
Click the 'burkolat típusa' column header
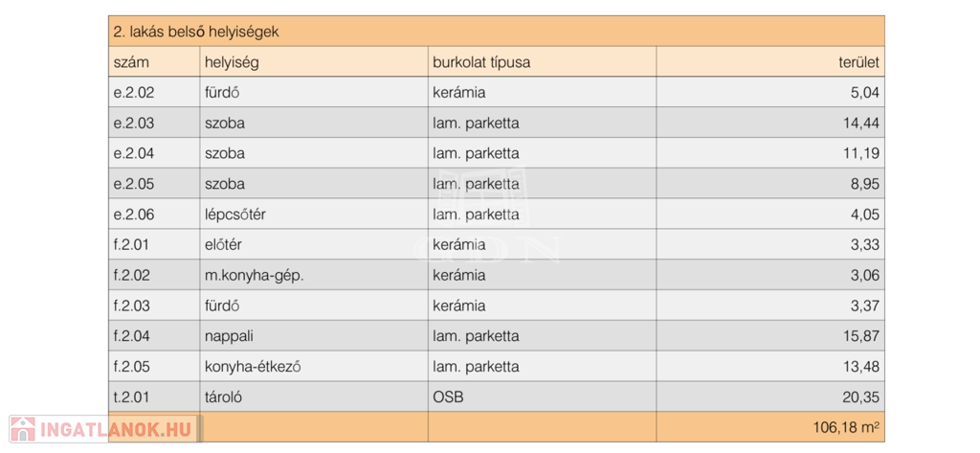[x=481, y=62]
